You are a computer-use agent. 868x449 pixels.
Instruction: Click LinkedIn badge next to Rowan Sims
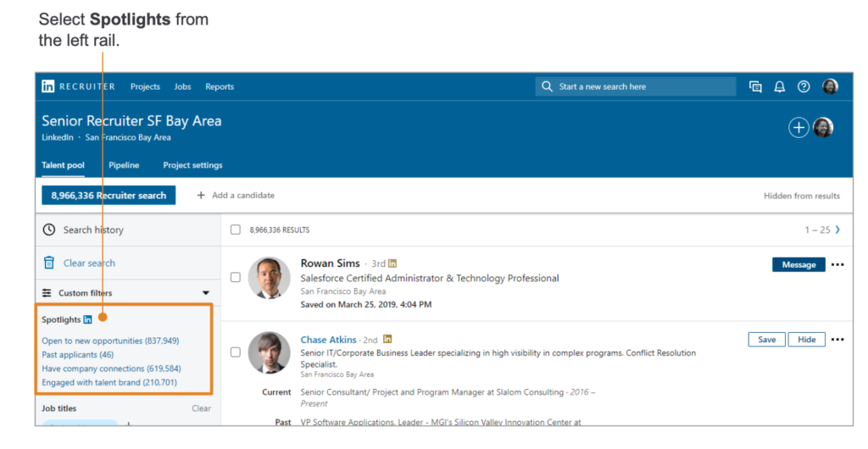392,263
